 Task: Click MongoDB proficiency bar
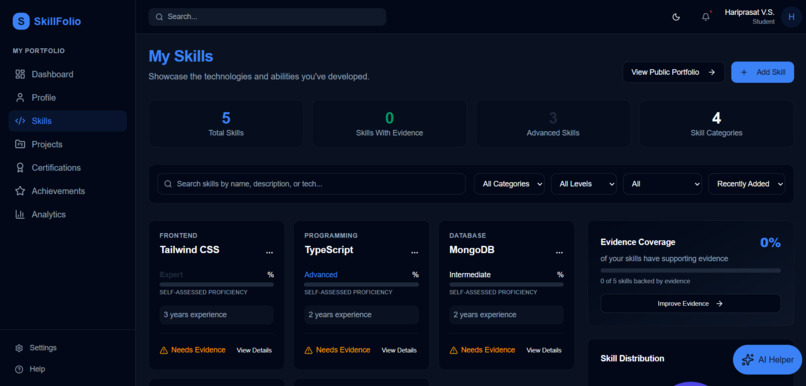pos(506,284)
